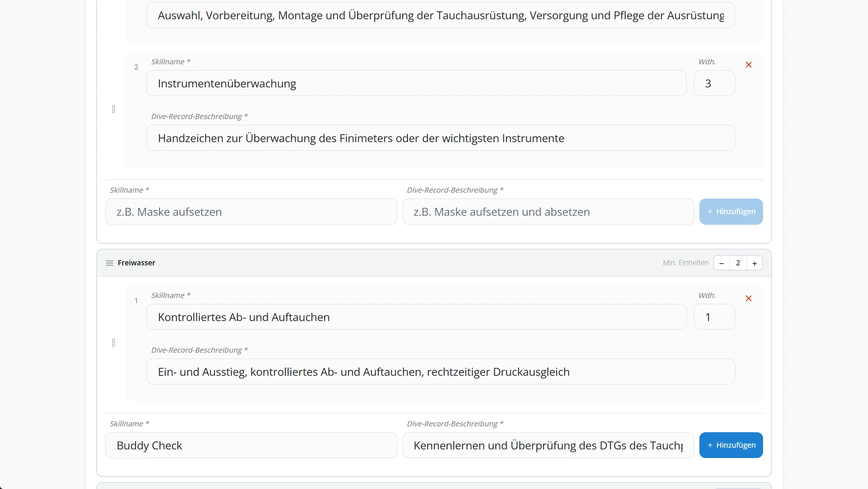
Task: Click the Buddy Check skill name field
Action: coord(251,445)
